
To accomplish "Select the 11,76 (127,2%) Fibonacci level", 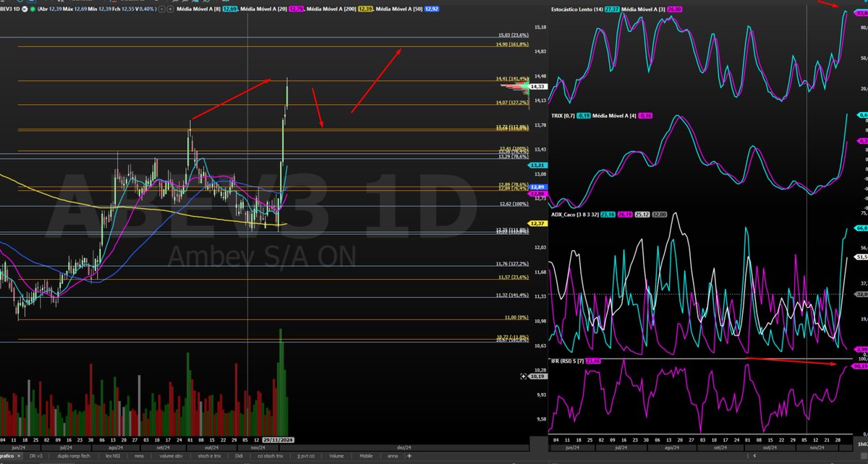I will coord(513,265).
